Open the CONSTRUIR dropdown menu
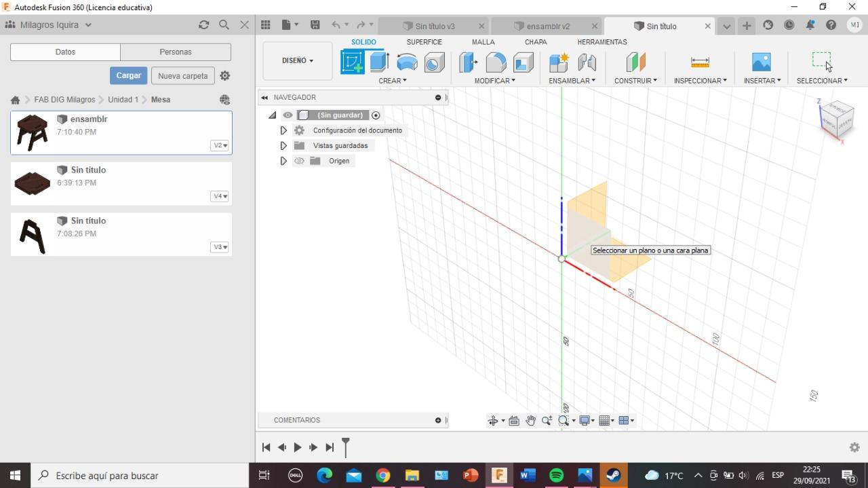 [x=635, y=81]
